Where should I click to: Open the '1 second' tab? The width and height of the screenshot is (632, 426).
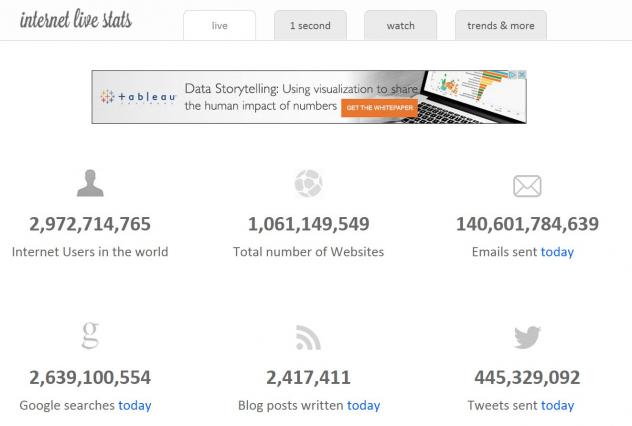310,25
